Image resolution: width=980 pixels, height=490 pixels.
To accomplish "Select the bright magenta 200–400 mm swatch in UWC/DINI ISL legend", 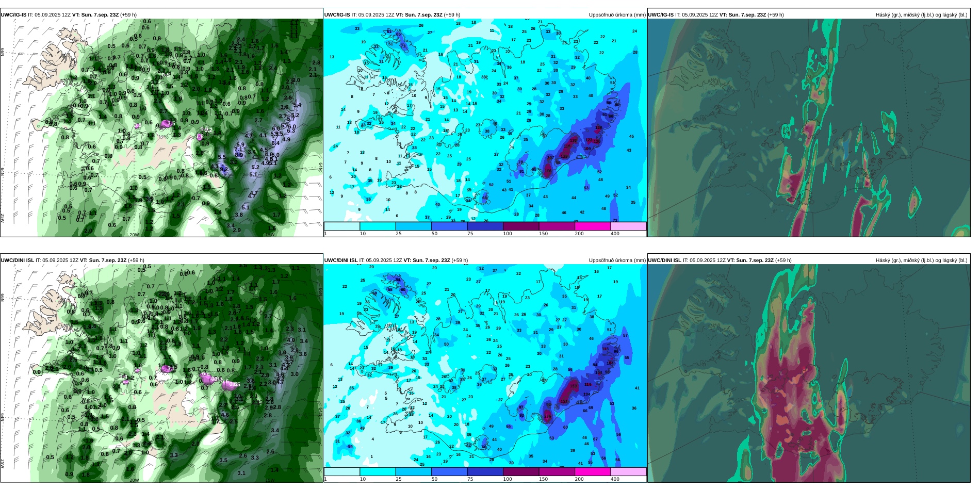I will (593, 471).
